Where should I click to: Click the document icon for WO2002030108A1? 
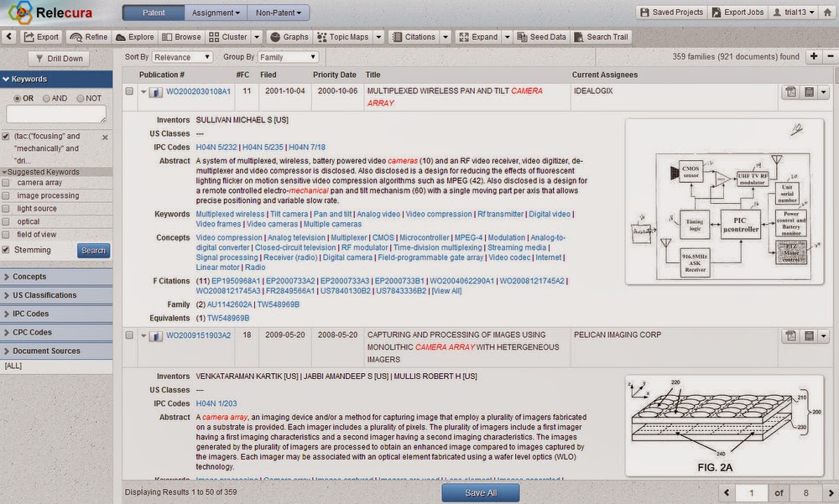[155, 92]
